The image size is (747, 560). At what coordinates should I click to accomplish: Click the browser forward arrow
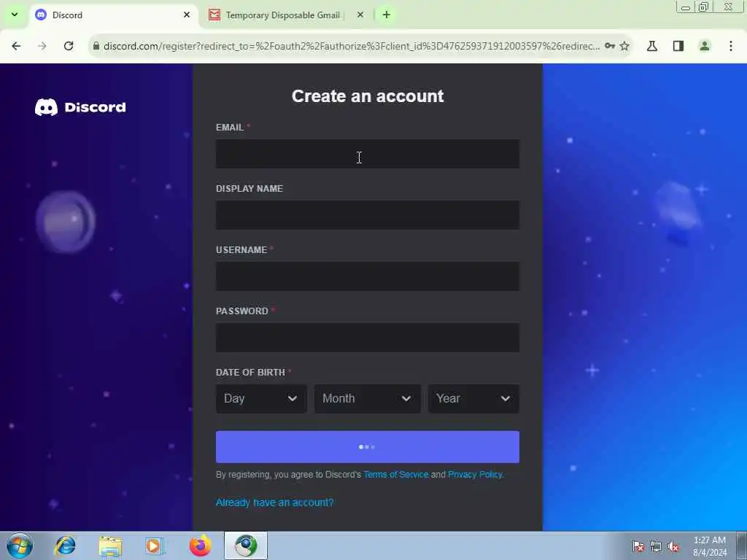(42, 46)
